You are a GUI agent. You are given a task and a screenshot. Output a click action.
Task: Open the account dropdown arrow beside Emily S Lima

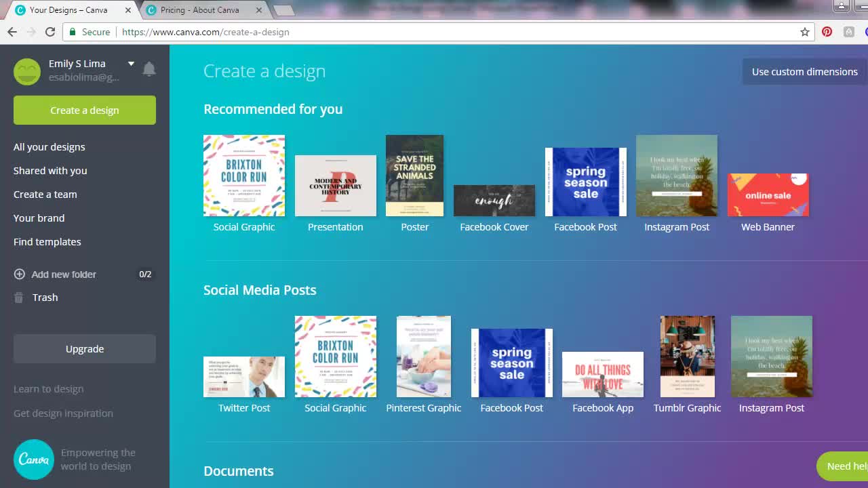pyautogui.click(x=131, y=64)
